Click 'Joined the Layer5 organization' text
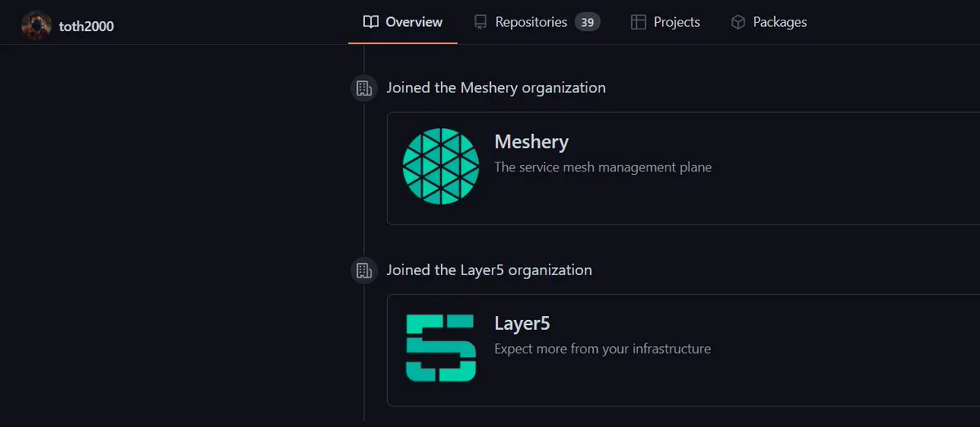 [x=489, y=269]
